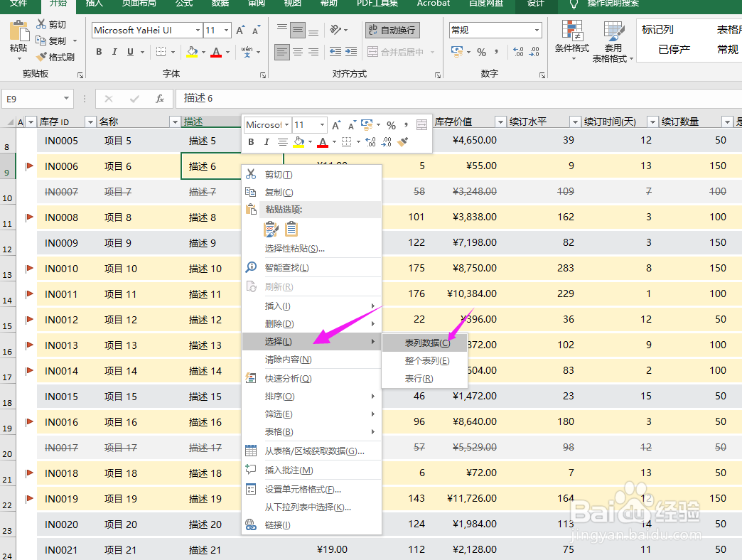Click the fill color bucket in mini toolbar
The height and width of the screenshot is (560, 742).
[299, 142]
